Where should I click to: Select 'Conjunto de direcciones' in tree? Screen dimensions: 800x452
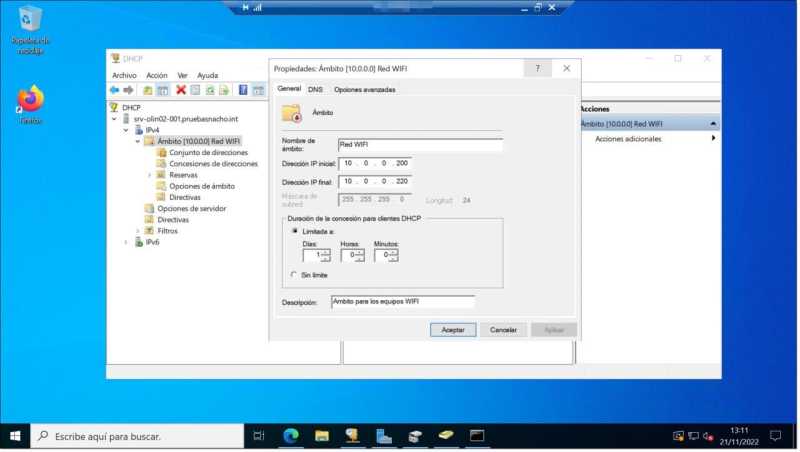pos(208,153)
